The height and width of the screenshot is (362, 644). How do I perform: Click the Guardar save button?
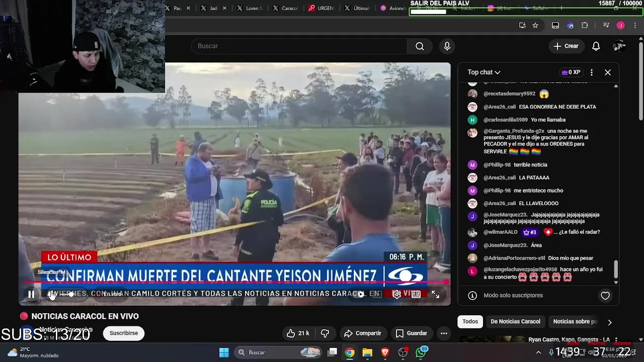tap(412, 333)
